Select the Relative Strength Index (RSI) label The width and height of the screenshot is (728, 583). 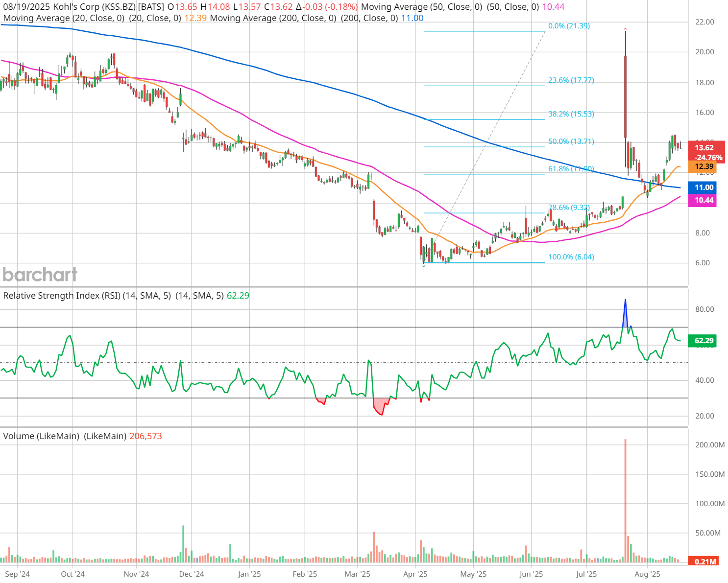click(87, 296)
